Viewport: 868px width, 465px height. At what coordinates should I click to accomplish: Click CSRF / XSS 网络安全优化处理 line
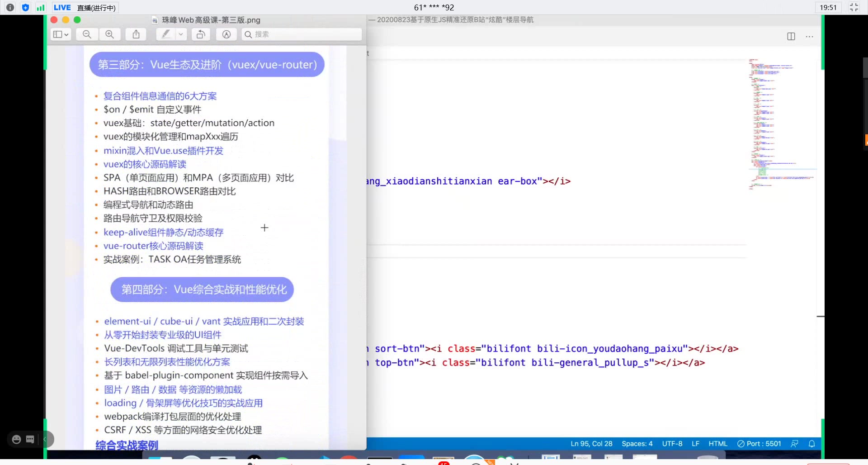[x=183, y=430]
